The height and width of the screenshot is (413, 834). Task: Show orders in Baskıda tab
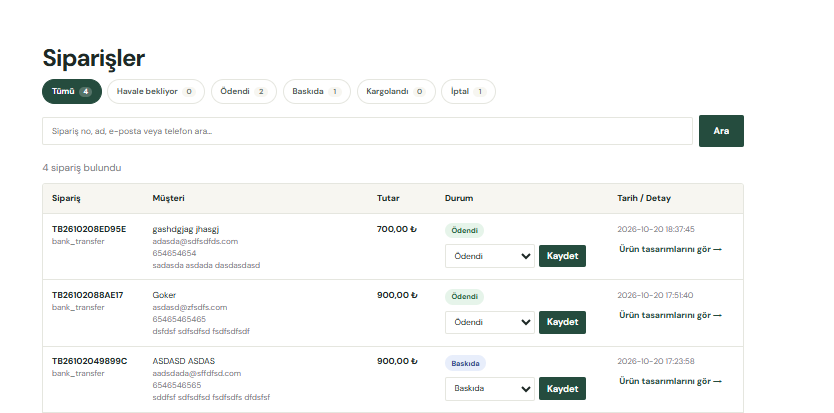point(316,92)
